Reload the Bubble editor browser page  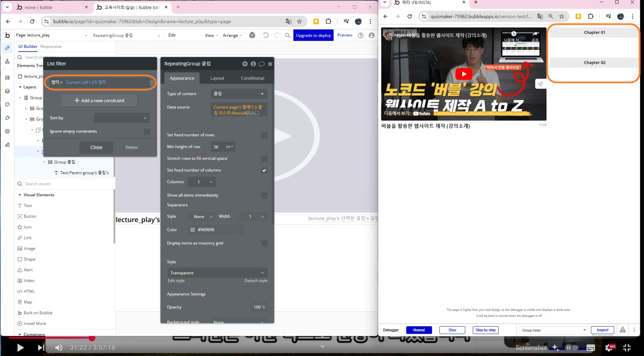pos(32,21)
